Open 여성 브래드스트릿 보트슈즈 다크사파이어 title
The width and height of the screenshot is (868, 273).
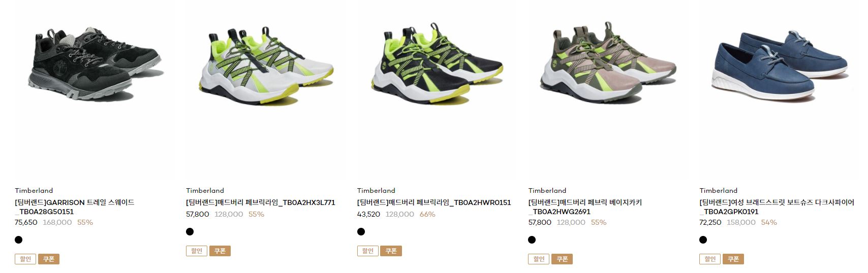coord(777,207)
